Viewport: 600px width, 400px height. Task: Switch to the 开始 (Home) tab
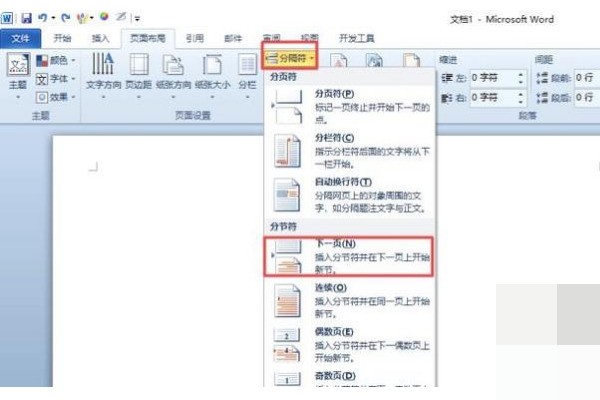coord(62,38)
